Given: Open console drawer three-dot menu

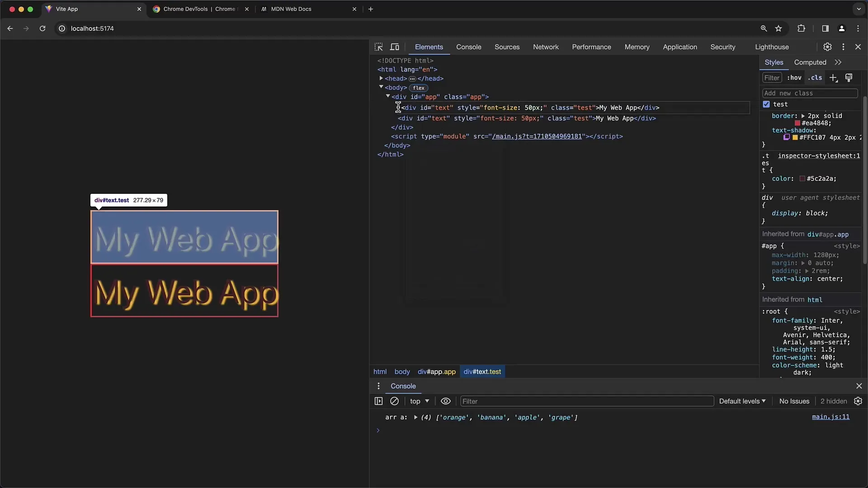Looking at the screenshot, I should tap(379, 386).
